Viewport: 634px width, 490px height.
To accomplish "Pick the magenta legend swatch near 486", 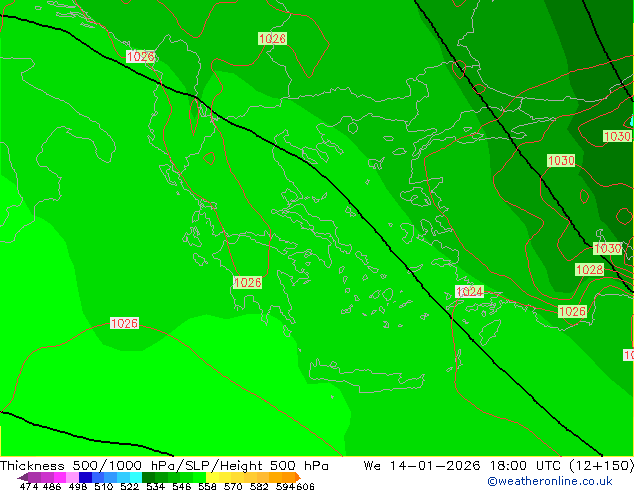I will click(59, 477).
